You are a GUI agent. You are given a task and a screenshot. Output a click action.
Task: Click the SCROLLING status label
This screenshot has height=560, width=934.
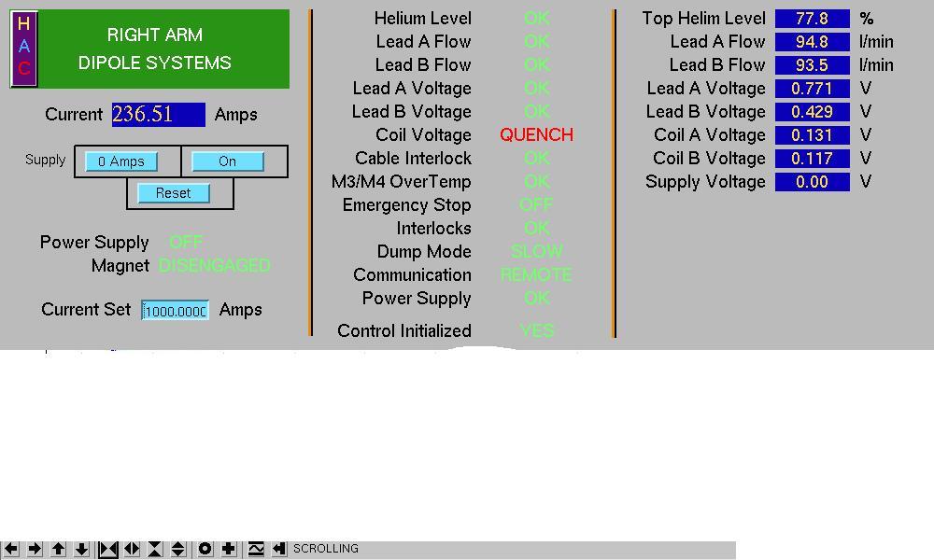click(x=326, y=549)
